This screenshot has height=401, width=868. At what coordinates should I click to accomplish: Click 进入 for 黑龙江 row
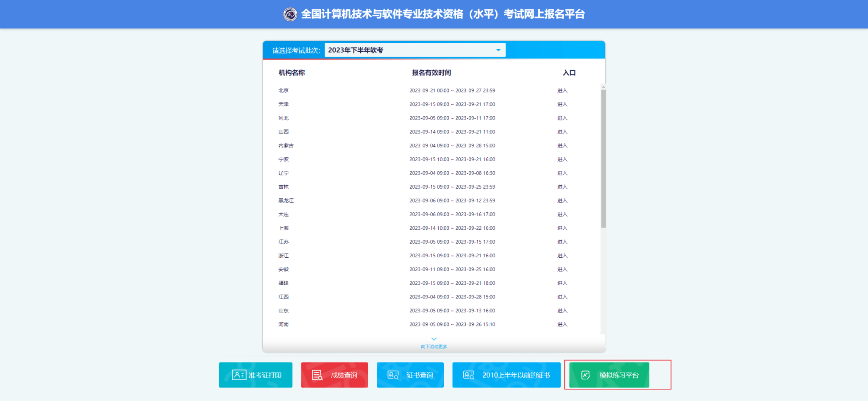562,200
